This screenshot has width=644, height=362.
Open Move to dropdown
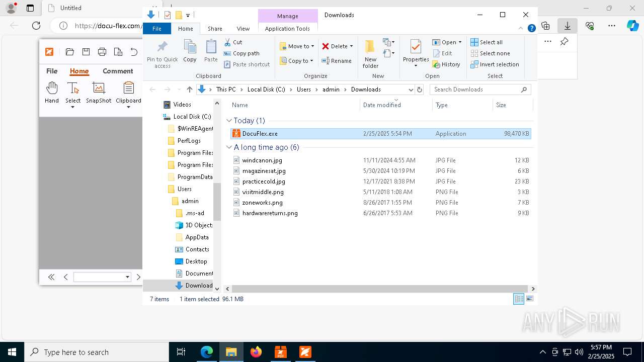[x=297, y=46]
